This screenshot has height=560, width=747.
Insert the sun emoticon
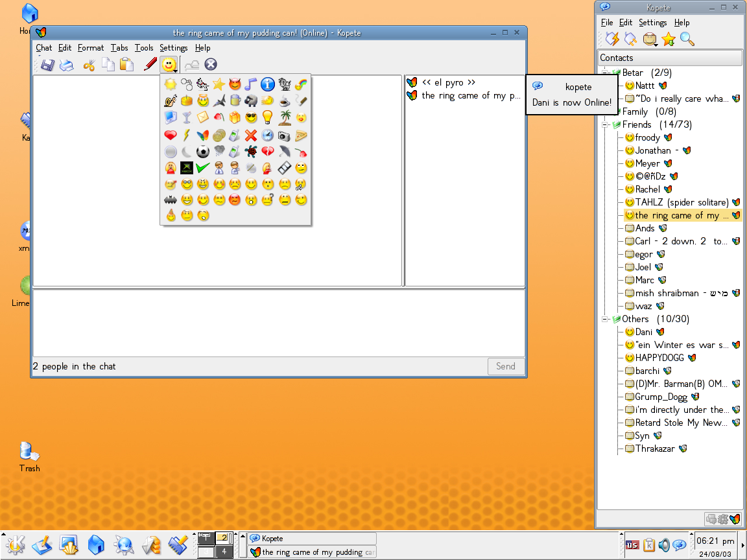coord(171,85)
